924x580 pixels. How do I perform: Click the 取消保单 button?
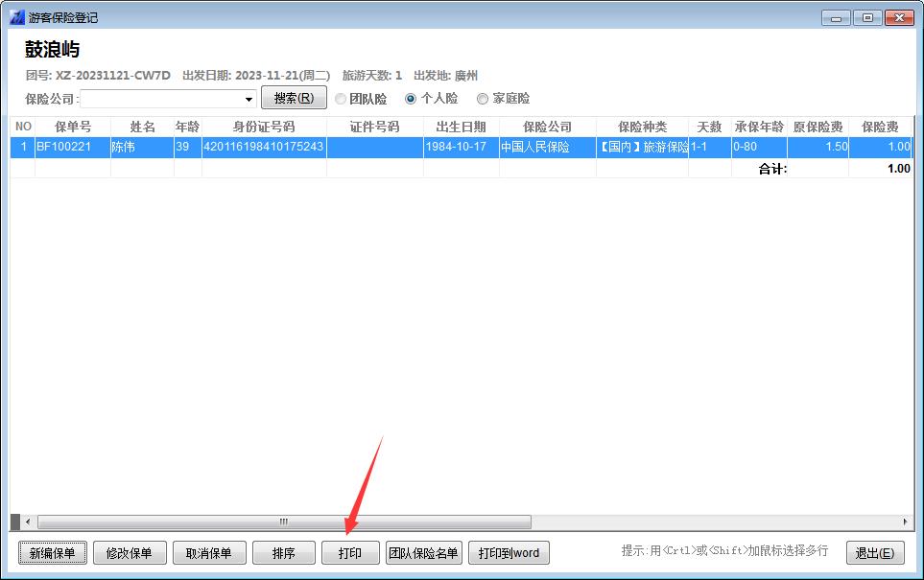coord(209,553)
